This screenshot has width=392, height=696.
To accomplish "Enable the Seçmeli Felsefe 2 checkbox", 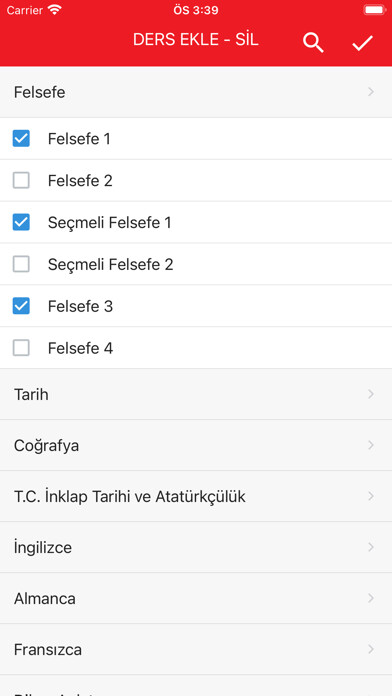I will point(21,264).
